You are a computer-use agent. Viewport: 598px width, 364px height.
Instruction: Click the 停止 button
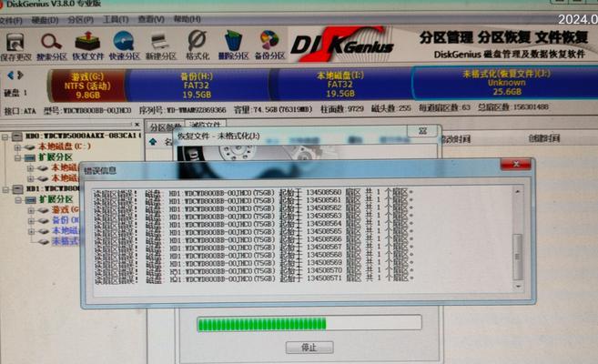[309, 348]
